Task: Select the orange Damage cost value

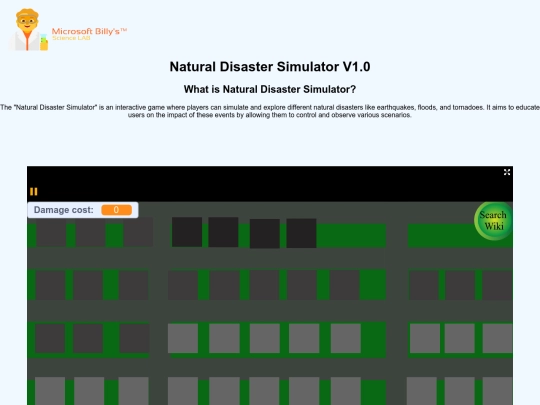Action: pyautogui.click(x=116, y=210)
